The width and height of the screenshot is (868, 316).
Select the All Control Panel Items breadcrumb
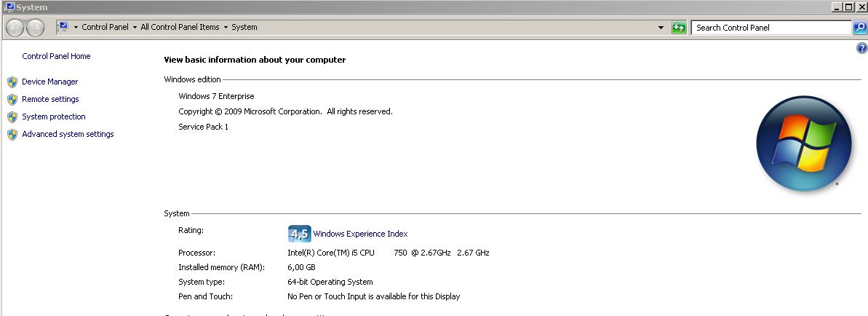180,27
